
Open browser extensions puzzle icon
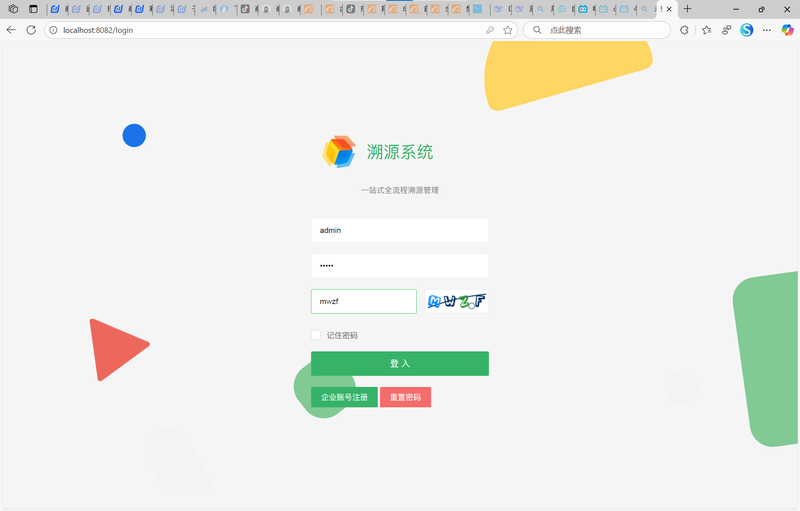point(684,30)
